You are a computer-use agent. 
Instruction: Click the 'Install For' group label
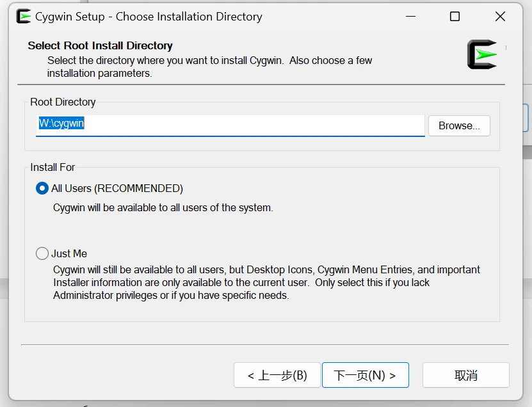[52, 167]
